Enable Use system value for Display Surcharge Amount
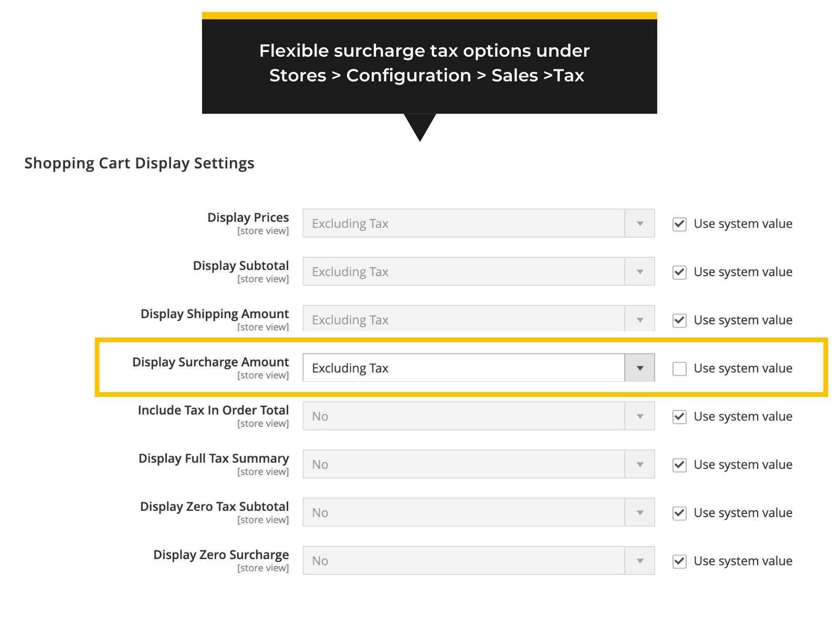 (679, 369)
